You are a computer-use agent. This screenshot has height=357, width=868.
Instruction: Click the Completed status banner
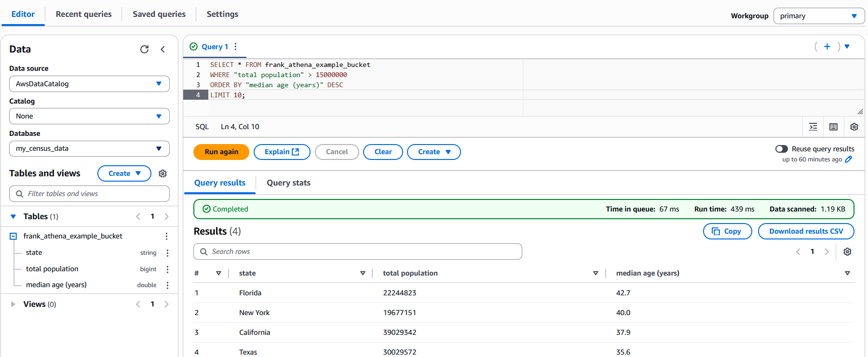[524, 209]
